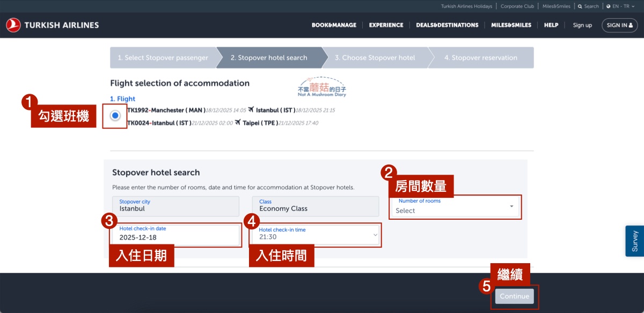This screenshot has width=644, height=313.
Task: Click the Sign In button with user icon
Action: [619, 25]
